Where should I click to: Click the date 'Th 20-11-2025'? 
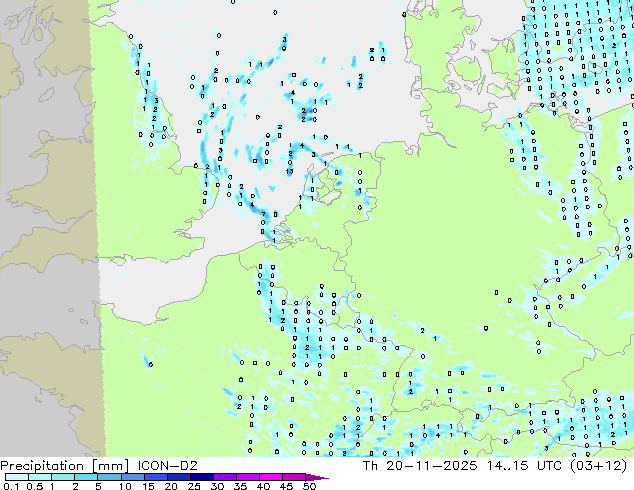pos(420,466)
